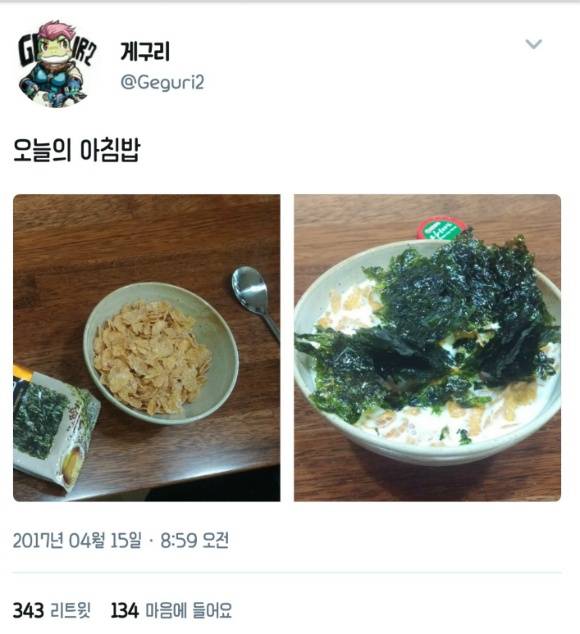The width and height of the screenshot is (580, 634).
Task: Visit the @Geguri2 handle
Action: (x=162, y=82)
